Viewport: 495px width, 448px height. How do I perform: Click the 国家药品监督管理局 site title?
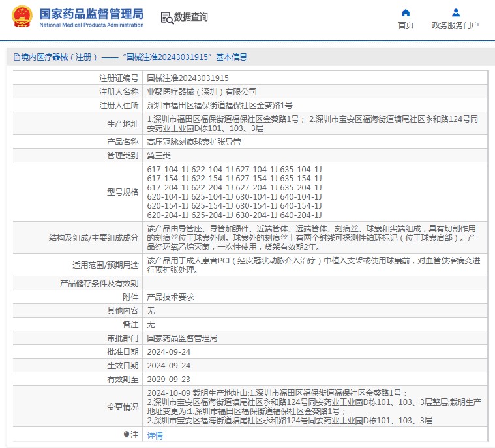(91, 14)
